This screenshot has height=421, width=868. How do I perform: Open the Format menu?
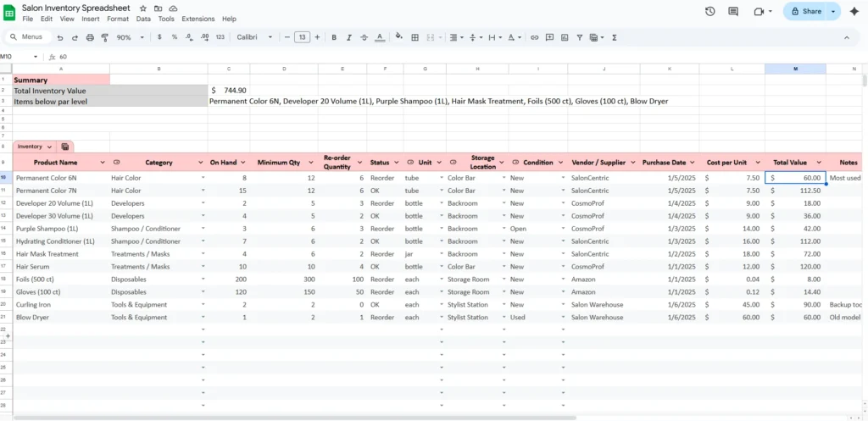tap(118, 19)
